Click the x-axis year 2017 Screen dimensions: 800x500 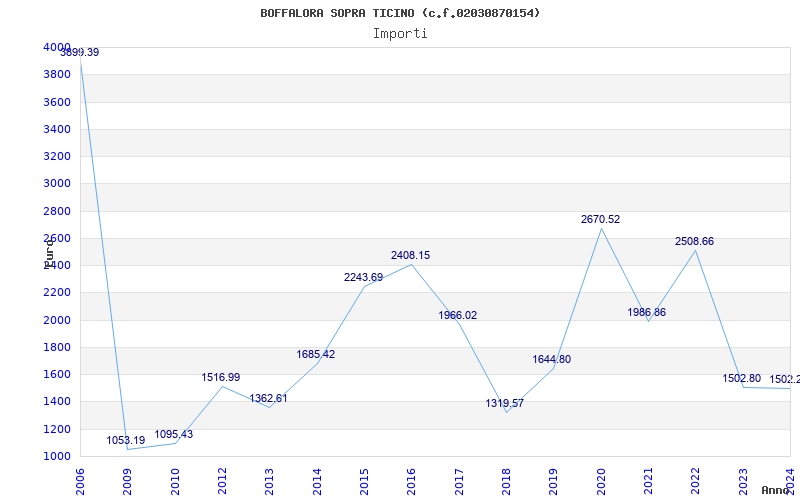pyautogui.click(x=459, y=482)
